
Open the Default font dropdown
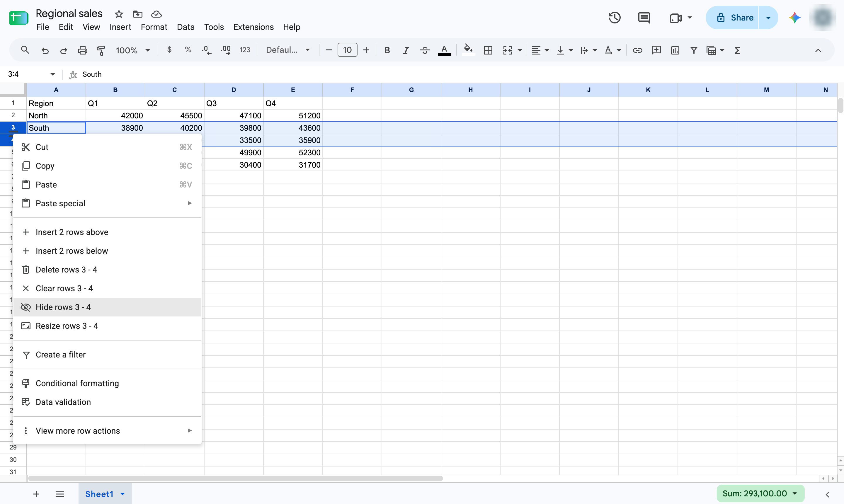point(288,50)
